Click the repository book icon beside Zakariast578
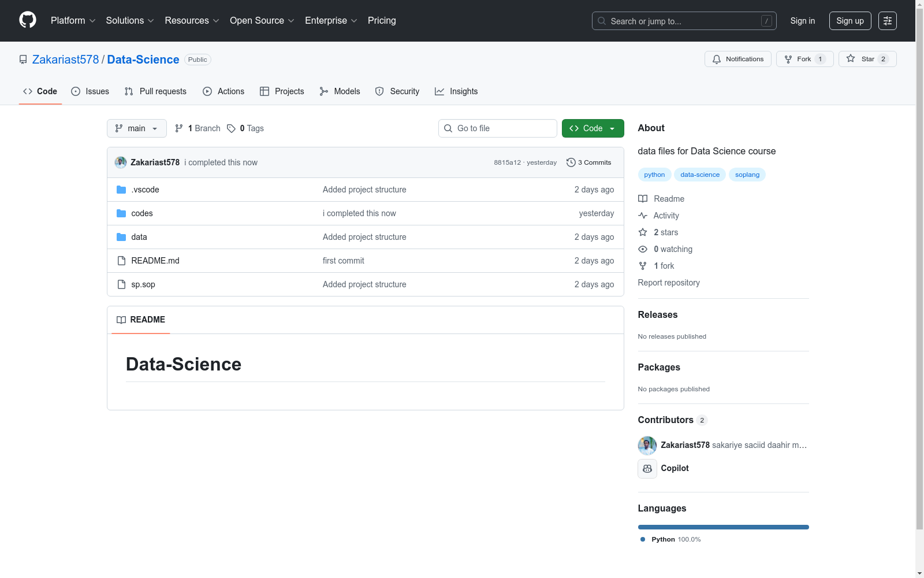 (x=23, y=60)
